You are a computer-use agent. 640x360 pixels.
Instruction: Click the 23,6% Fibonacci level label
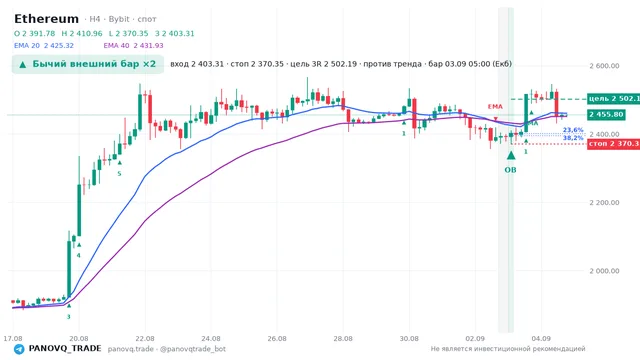pyautogui.click(x=573, y=130)
